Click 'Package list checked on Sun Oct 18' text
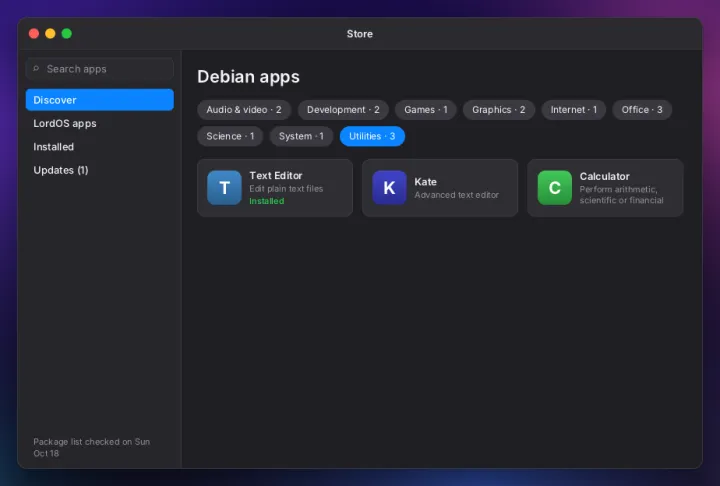The width and height of the screenshot is (720, 486). (x=91, y=447)
